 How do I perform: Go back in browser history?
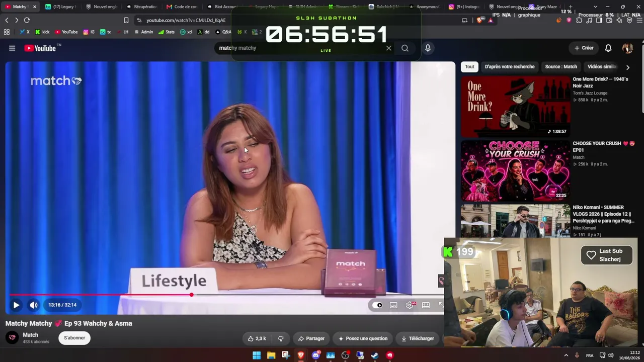7,20
